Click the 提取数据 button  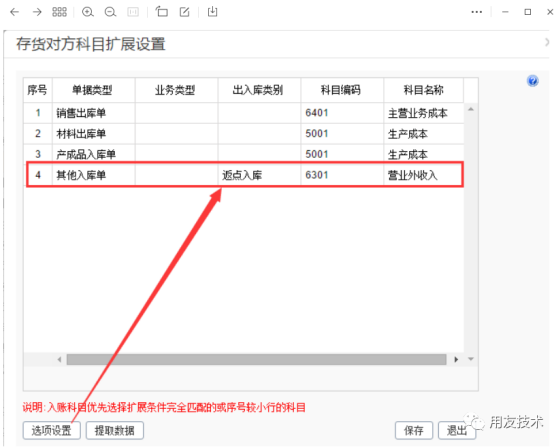115,430
